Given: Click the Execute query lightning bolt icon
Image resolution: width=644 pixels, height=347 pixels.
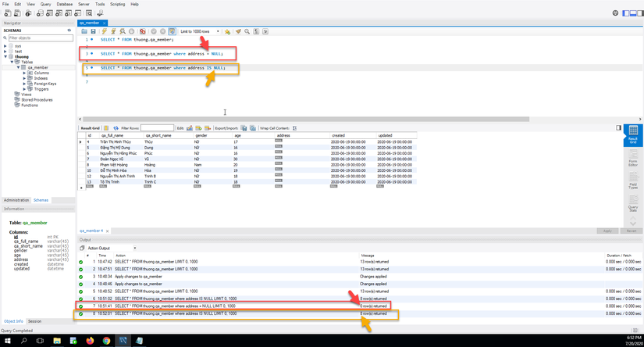Looking at the screenshot, I should coord(104,32).
